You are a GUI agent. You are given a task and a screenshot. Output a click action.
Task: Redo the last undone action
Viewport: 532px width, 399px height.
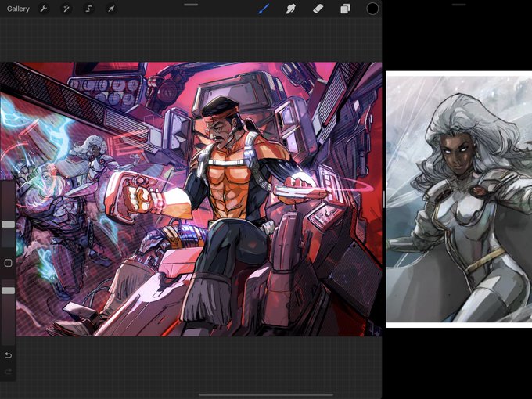[8, 372]
